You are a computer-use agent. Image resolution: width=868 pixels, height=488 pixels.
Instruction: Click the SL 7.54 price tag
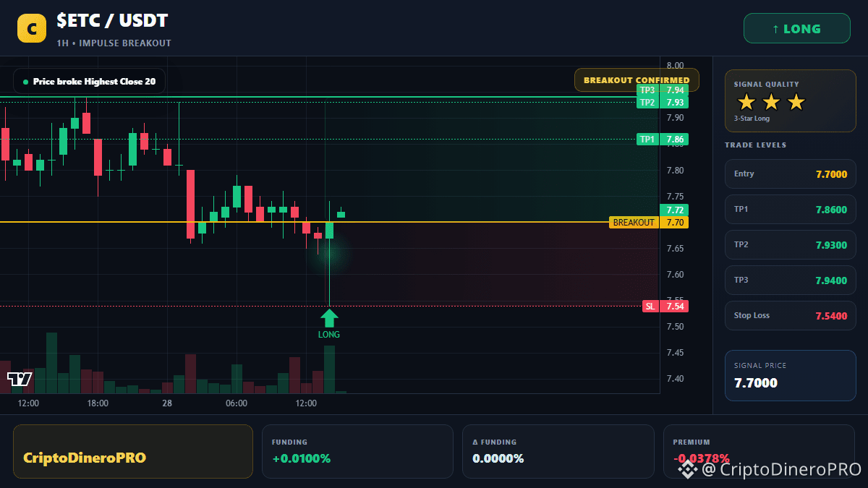coord(665,307)
